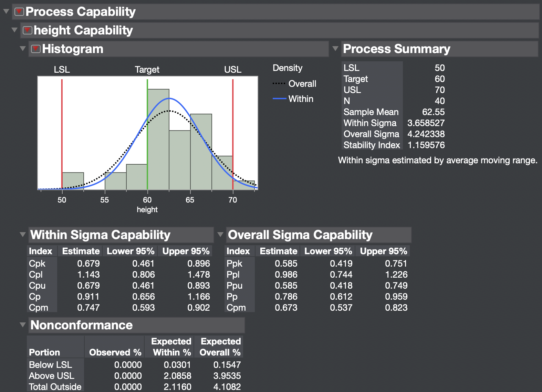Collapse the Within Sigma Capability table

pos(23,235)
